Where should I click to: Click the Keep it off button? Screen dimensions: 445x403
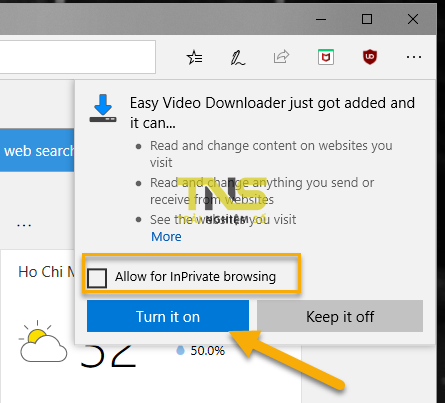(x=340, y=316)
